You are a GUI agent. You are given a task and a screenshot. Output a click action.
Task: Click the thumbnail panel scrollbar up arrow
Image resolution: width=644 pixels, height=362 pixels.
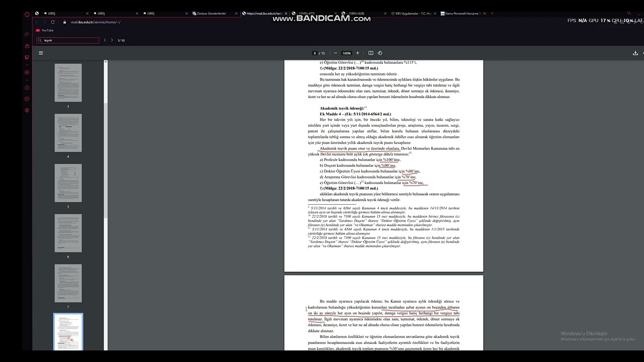106,62
